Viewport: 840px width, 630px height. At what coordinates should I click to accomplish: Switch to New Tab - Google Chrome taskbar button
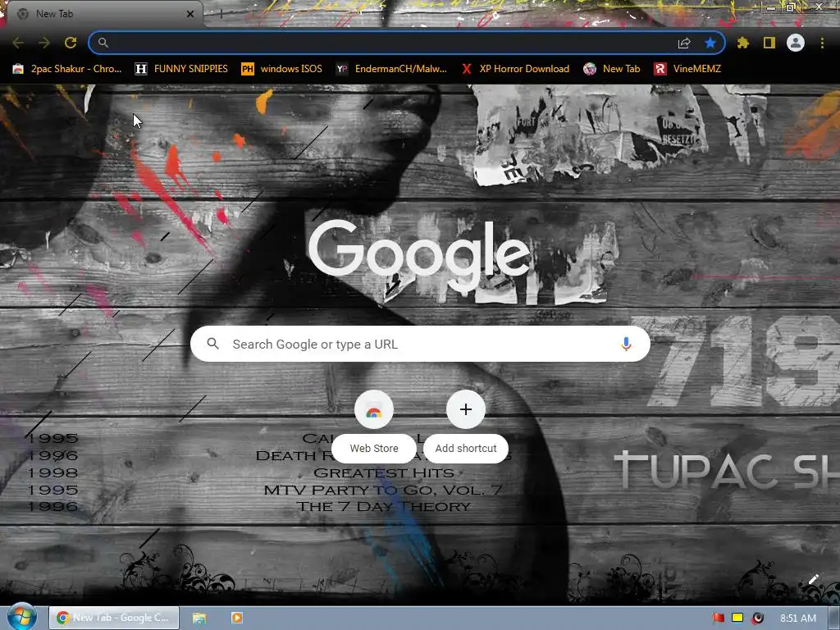click(x=114, y=618)
